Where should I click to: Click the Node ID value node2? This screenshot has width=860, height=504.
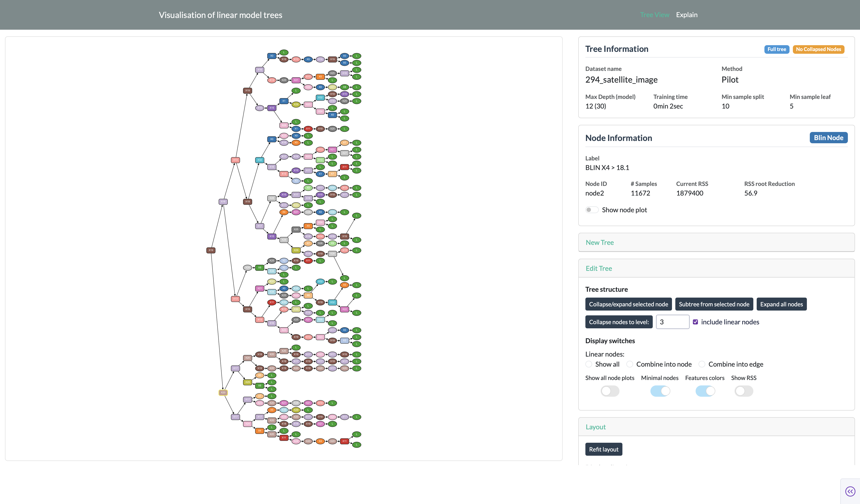click(594, 193)
